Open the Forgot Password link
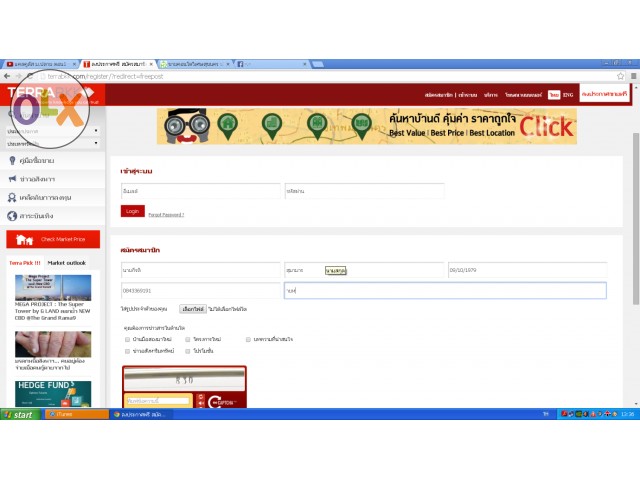The width and height of the screenshot is (640, 480). (166, 214)
